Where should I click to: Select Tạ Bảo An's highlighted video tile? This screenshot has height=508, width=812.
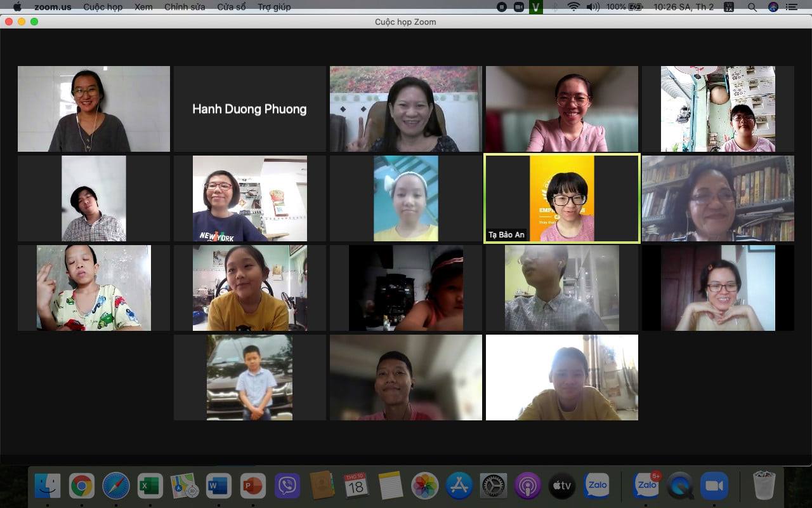[562, 199]
